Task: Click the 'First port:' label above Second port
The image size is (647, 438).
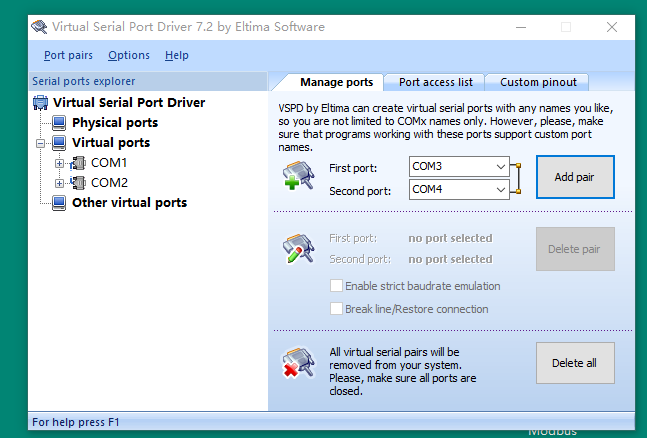Action: coord(353,168)
